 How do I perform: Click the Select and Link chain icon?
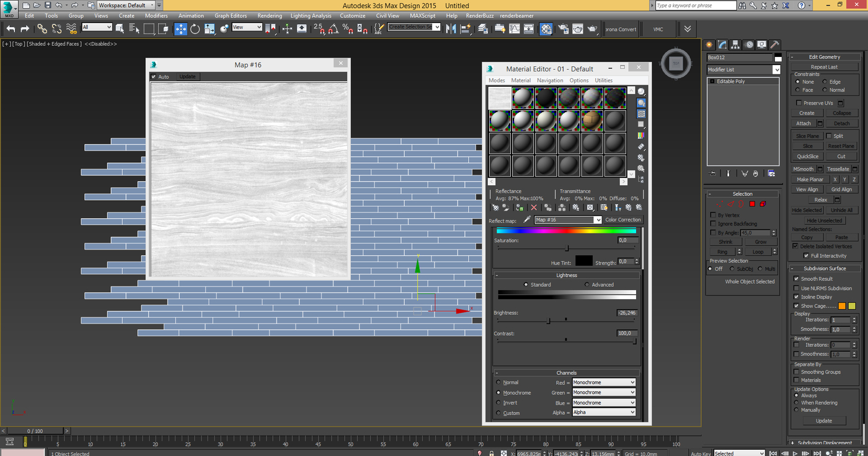click(42, 29)
